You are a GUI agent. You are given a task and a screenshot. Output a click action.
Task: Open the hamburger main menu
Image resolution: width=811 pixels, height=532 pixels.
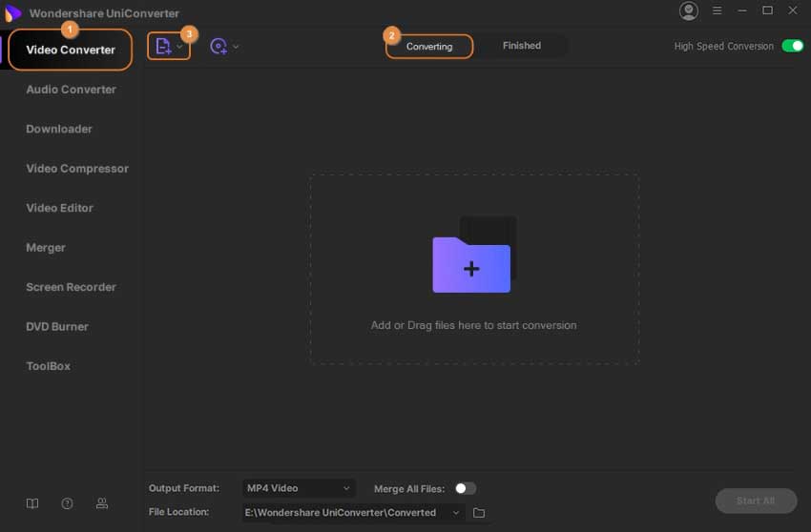click(717, 10)
